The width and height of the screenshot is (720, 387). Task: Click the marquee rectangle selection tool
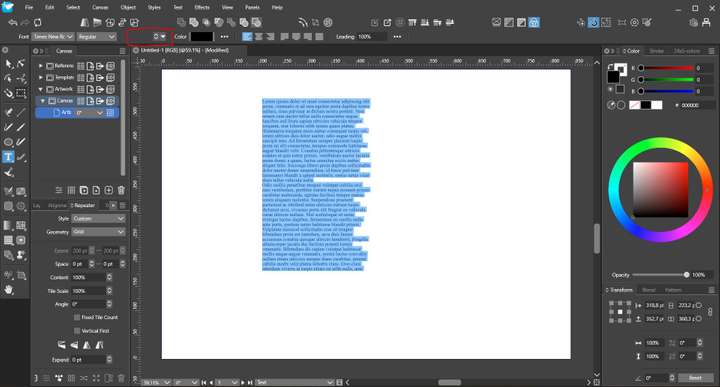[x=21, y=94]
